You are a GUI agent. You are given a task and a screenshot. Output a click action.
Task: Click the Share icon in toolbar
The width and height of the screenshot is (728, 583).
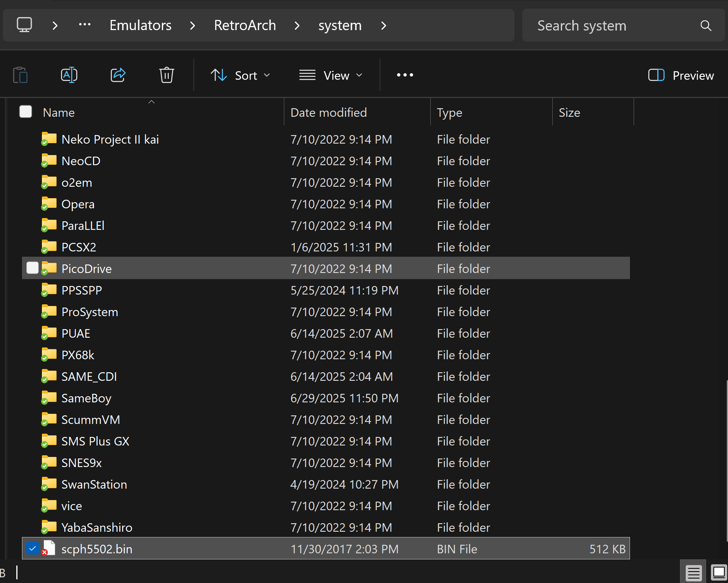[x=118, y=75]
